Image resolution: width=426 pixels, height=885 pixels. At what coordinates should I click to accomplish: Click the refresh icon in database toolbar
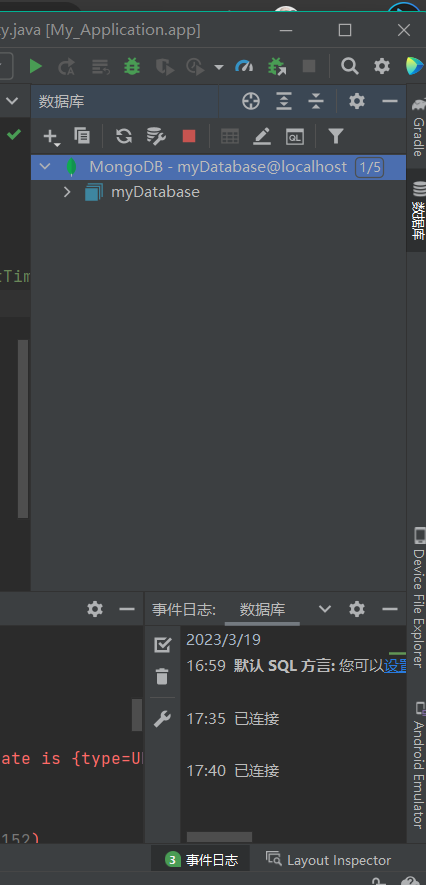coord(124,136)
